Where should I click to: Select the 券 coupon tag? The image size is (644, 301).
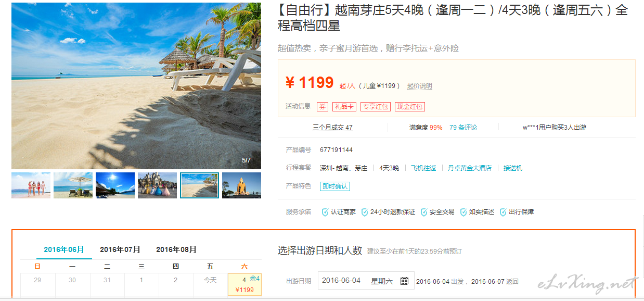(323, 106)
